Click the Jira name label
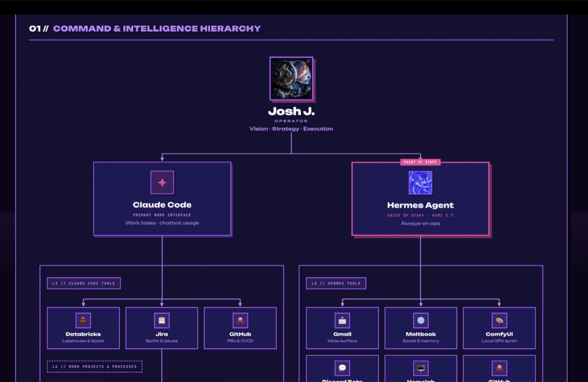588x382 pixels. pos(162,334)
